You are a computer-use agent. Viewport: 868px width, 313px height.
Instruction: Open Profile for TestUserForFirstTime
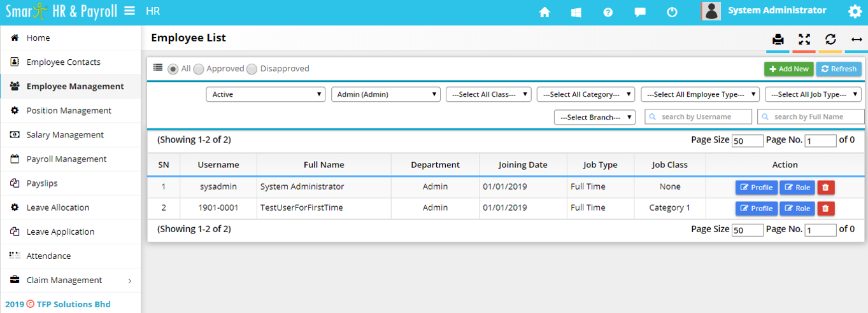coord(756,209)
